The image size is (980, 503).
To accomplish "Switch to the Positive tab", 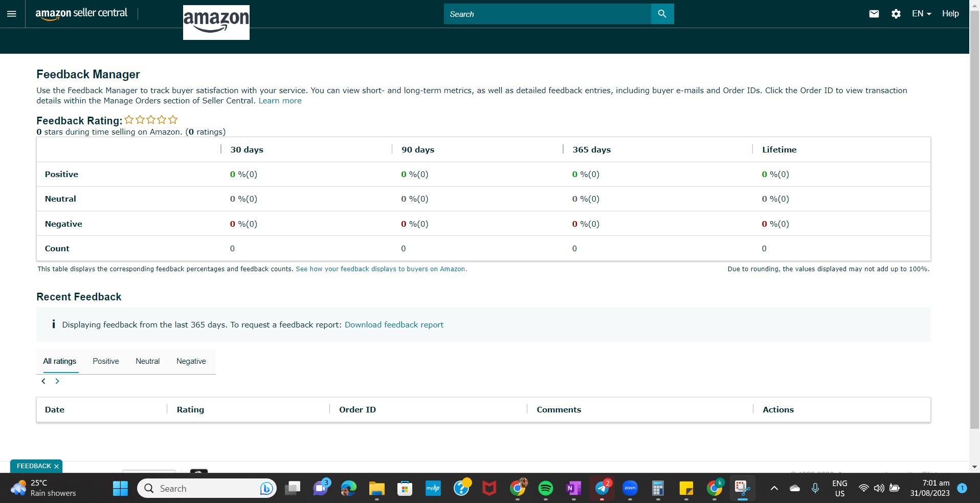I will [x=106, y=361].
